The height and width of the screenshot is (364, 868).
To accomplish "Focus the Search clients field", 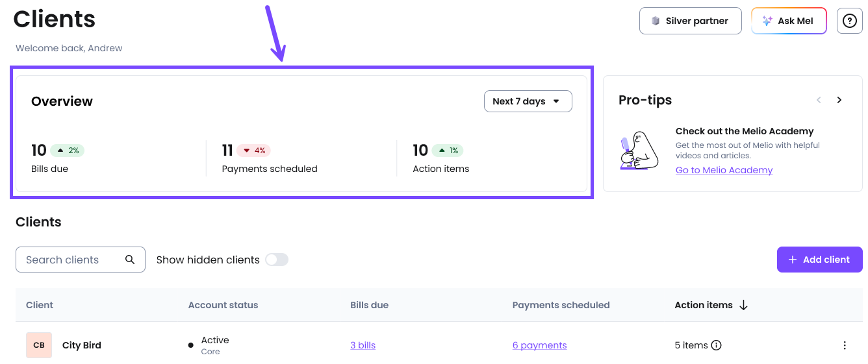I will tap(81, 260).
